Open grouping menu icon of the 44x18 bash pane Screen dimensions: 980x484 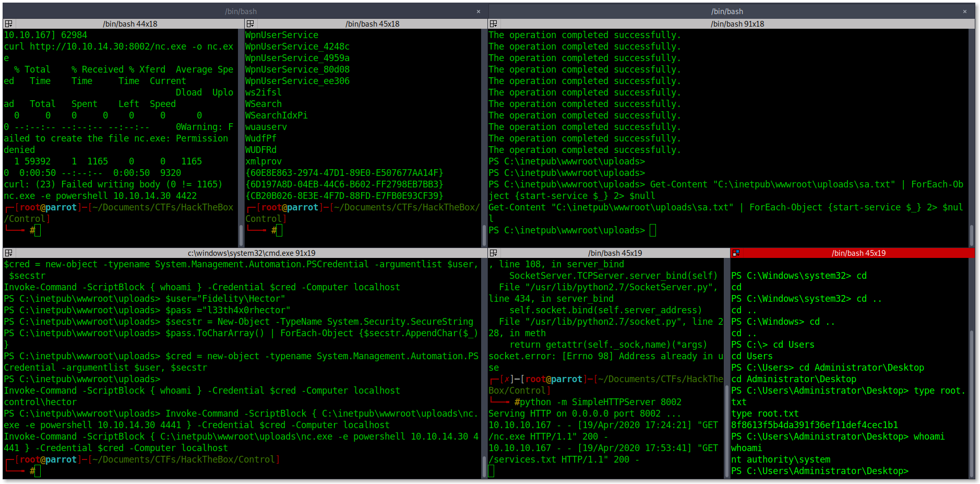8,24
